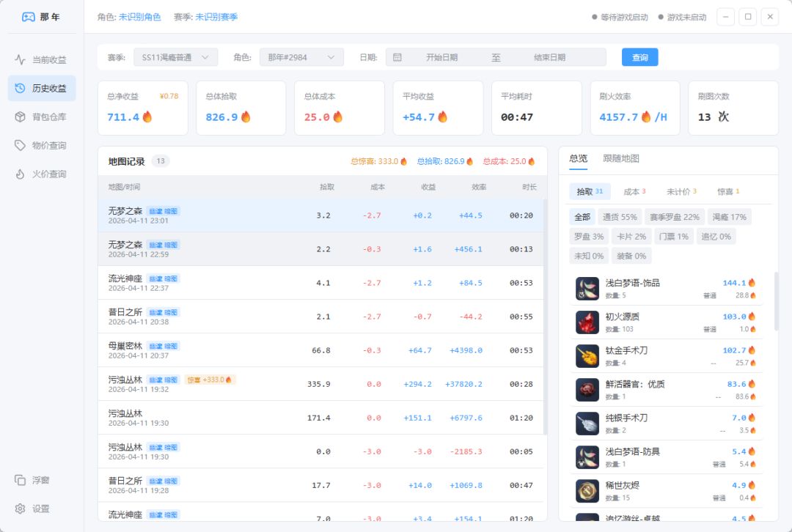Click the 等待游戏启动 status indicator

(620, 17)
